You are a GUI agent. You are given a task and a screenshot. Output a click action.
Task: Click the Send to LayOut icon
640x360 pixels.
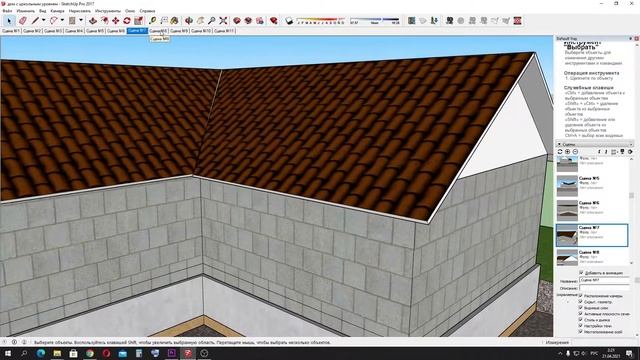pos(260,20)
